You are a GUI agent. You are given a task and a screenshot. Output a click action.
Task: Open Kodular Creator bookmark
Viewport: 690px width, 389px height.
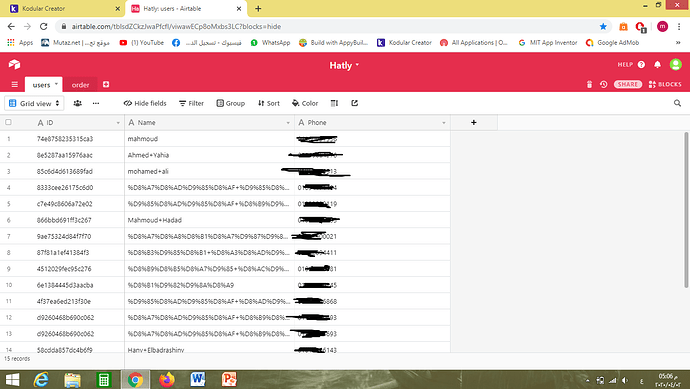tap(404, 43)
